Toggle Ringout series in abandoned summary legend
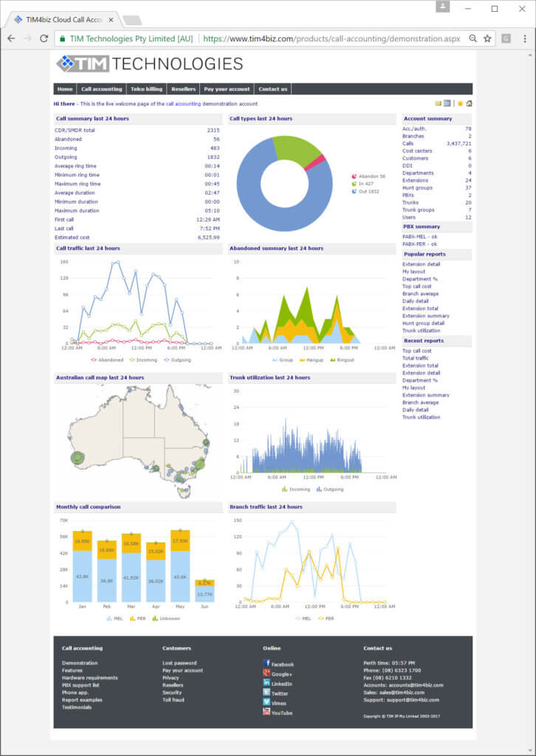This screenshot has width=536, height=756. [341, 360]
